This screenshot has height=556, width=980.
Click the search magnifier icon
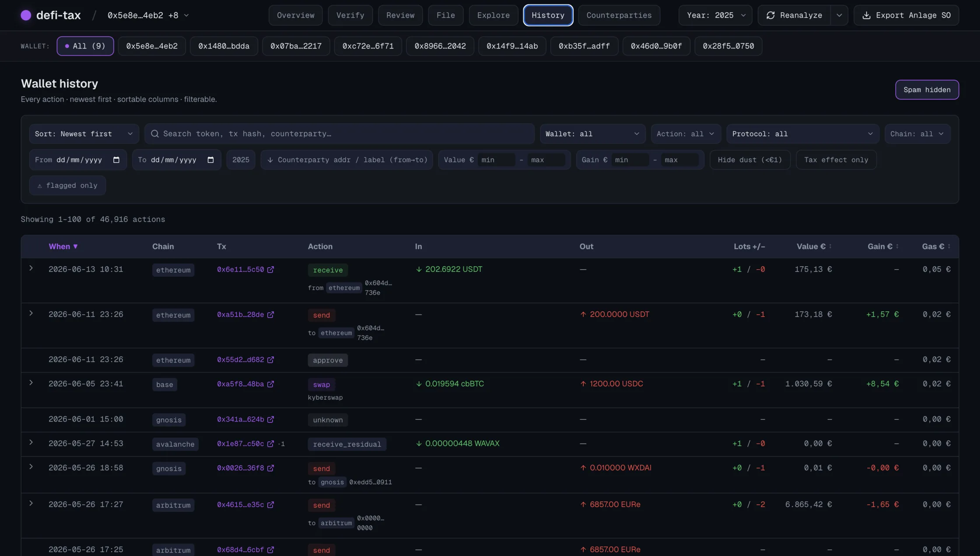pos(154,134)
